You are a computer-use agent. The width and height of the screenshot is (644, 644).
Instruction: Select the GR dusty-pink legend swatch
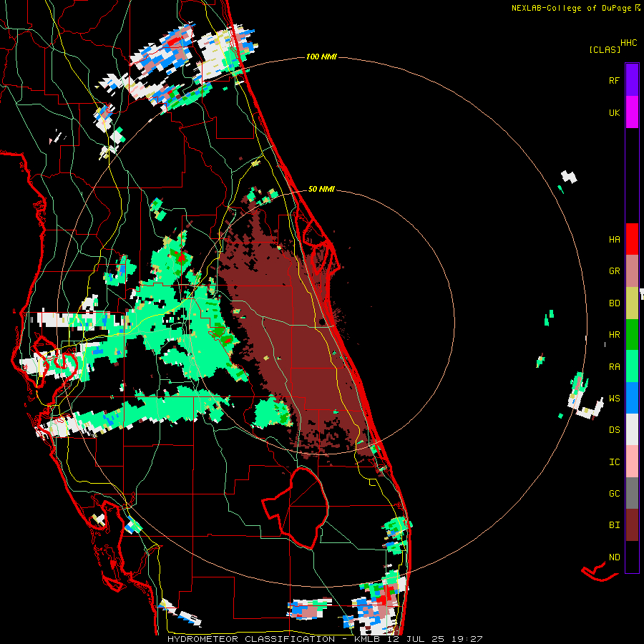pos(632,271)
